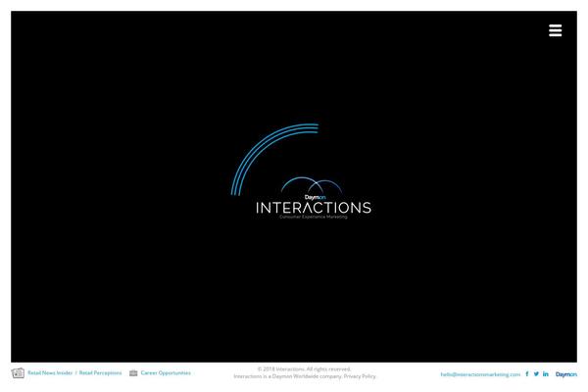Click the briefcase careers icon
This screenshot has height=392, width=588.
point(133,372)
